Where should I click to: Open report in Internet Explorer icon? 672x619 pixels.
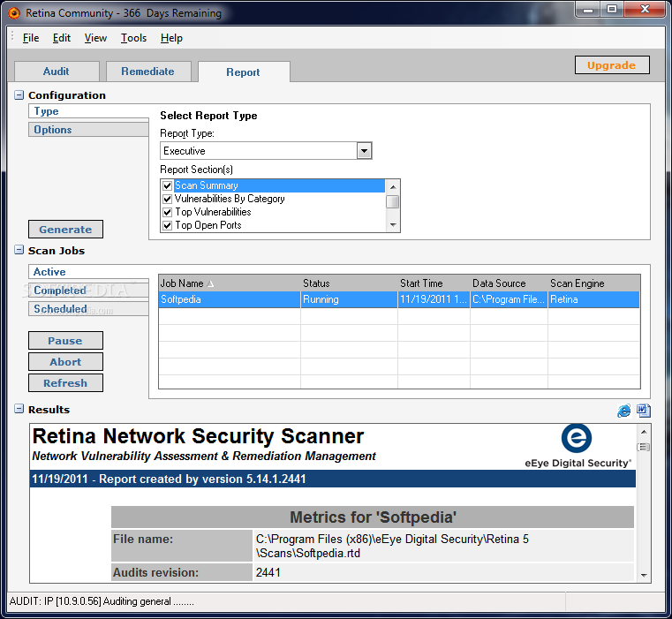point(623,411)
